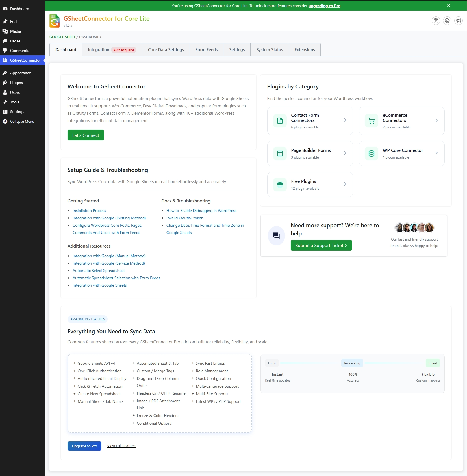Dismiss the green upgrade notice banner

coord(449,5)
